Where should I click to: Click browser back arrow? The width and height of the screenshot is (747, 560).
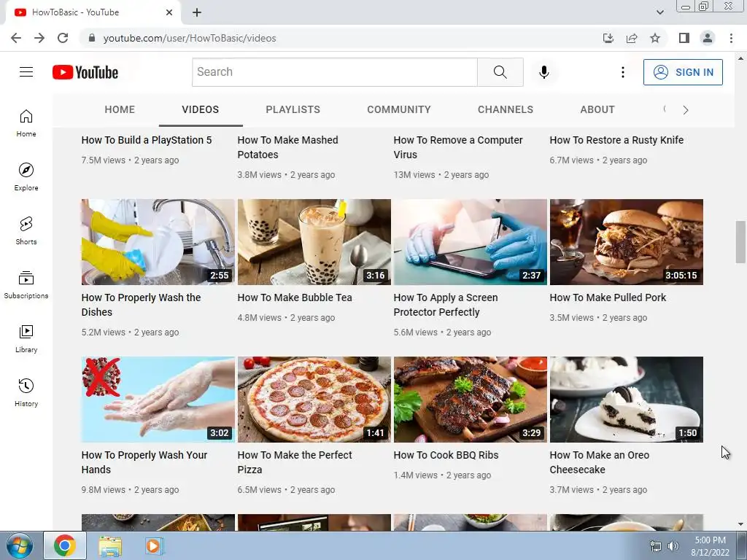[16, 38]
